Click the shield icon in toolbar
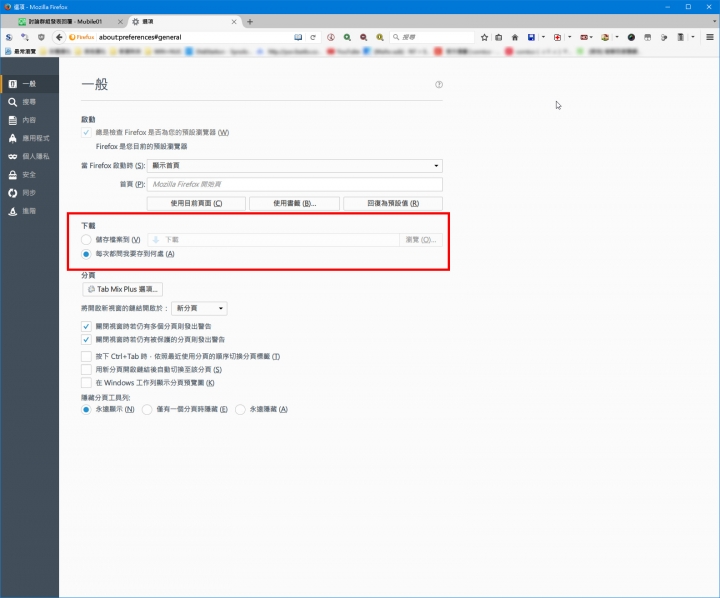The height and width of the screenshot is (598, 720). click(x=41, y=37)
